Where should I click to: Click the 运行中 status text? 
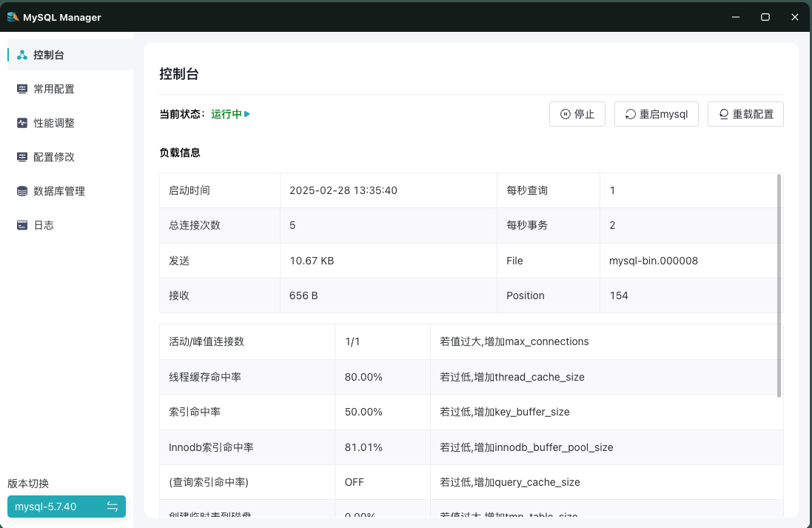pos(227,114)
